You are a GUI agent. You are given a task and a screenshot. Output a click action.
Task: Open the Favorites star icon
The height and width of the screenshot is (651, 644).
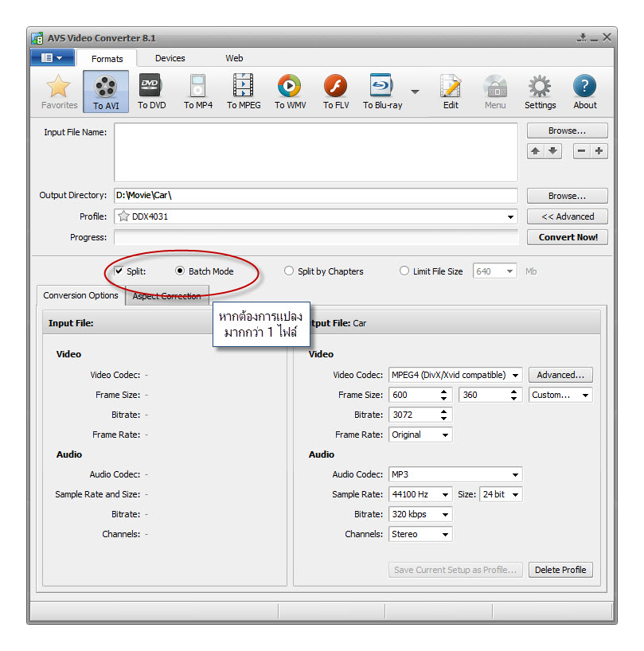[59, 92]
